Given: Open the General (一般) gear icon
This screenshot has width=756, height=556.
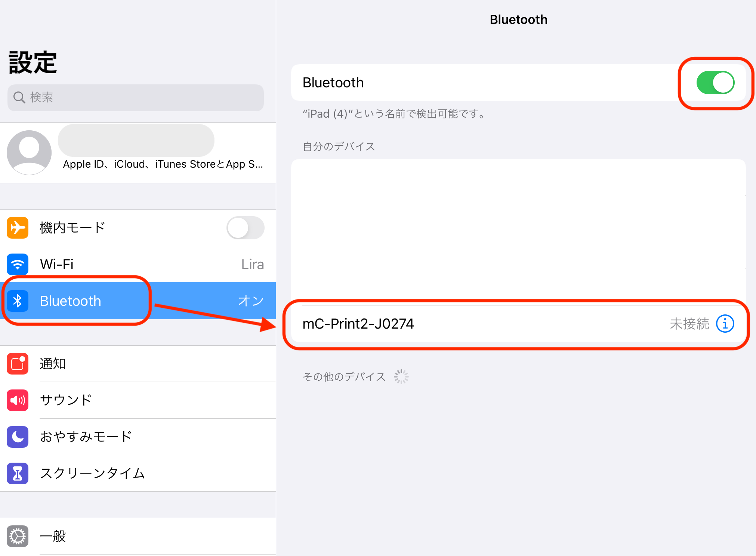Looking at the screenshot, I should click(18, 536).
